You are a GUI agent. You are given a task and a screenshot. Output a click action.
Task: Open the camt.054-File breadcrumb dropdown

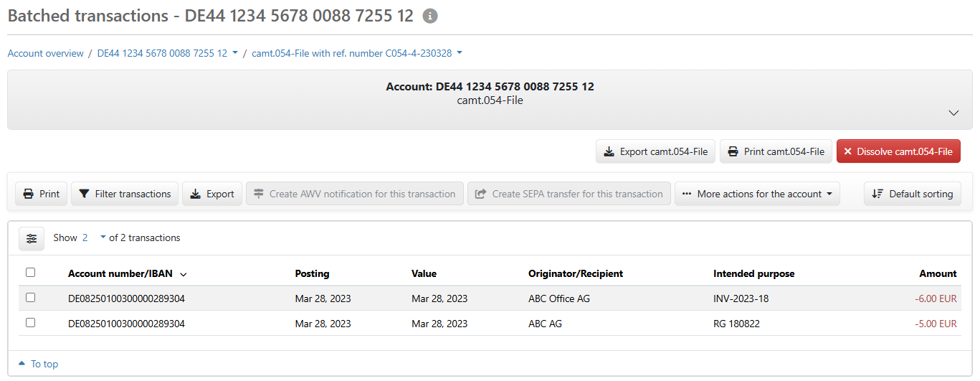357,53
